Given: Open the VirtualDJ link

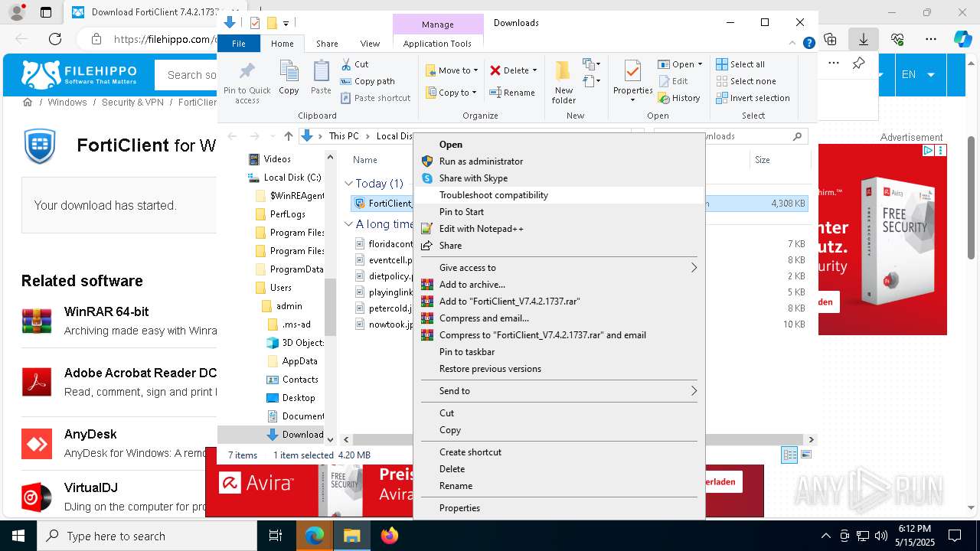Looking at the screenshot, I should (x=91, y=487).
